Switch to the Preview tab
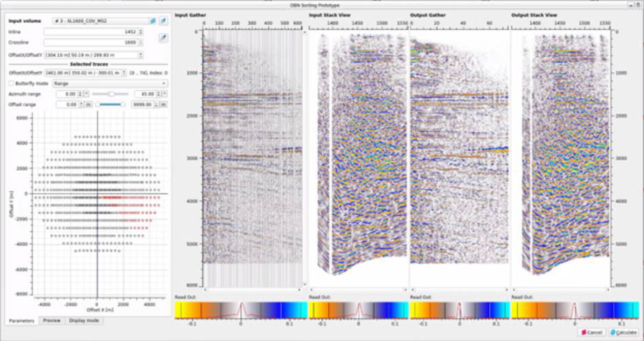 click(51, 320)
